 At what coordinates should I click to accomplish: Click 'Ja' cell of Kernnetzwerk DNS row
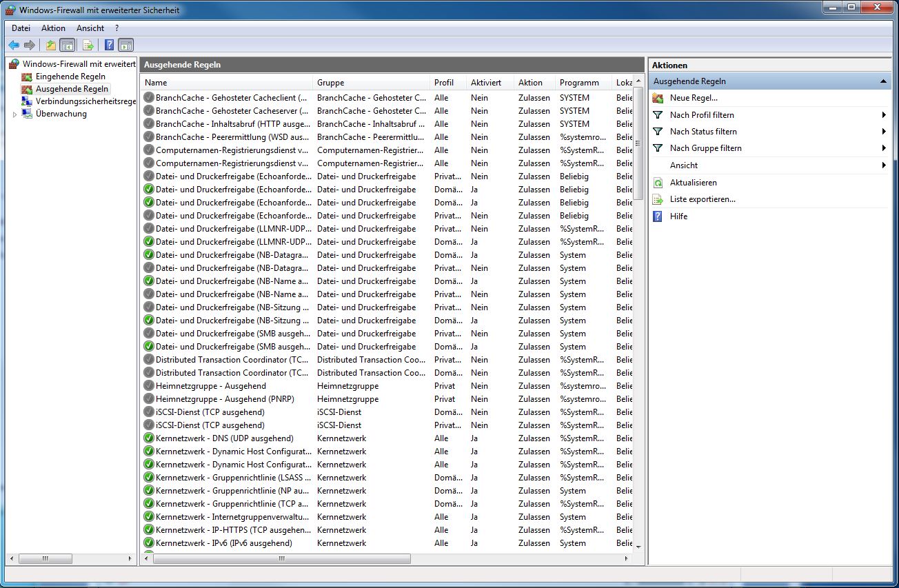(x=474, y=438)
